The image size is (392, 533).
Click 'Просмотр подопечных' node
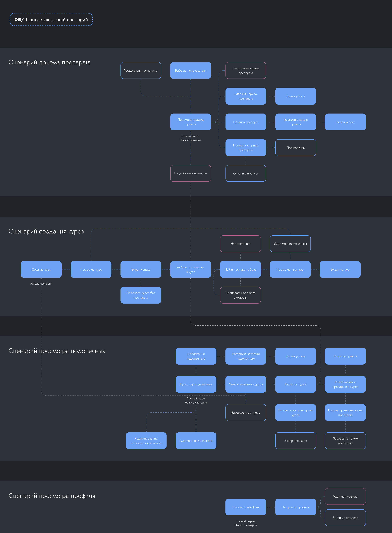196,384
